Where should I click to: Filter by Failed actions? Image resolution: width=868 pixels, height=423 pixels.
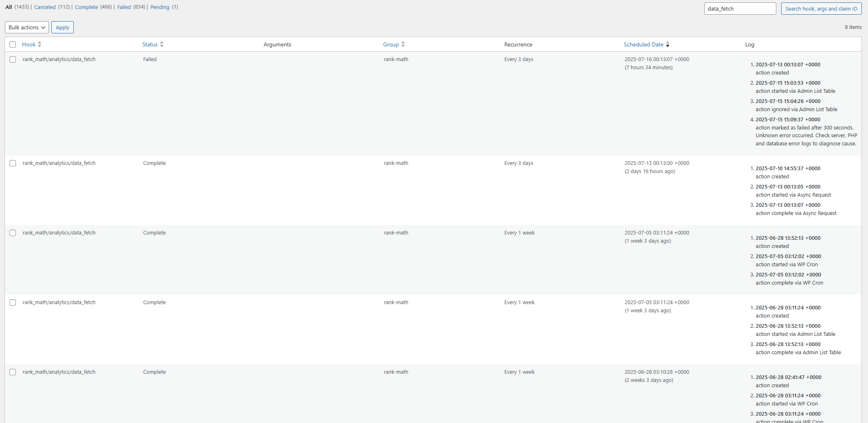(124, 7)
